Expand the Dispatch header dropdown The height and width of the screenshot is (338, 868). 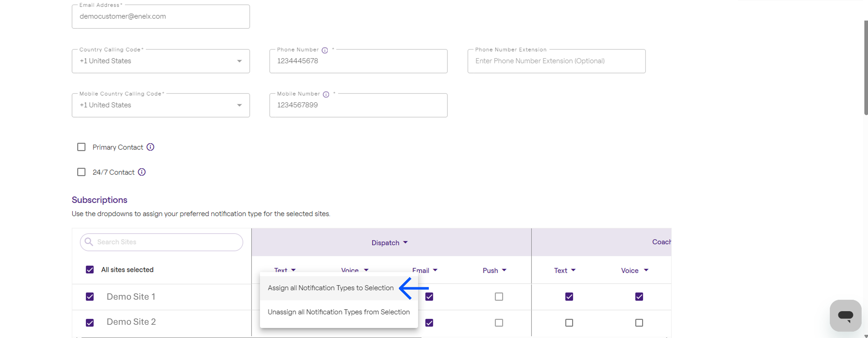(390, 243)
